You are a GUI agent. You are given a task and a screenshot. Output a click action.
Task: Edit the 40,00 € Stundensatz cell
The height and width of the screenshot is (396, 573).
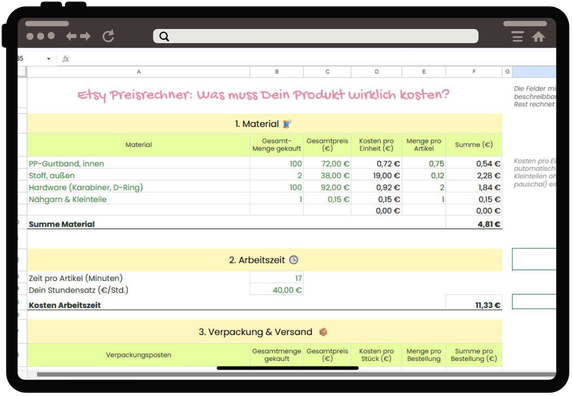click(277, 290)
